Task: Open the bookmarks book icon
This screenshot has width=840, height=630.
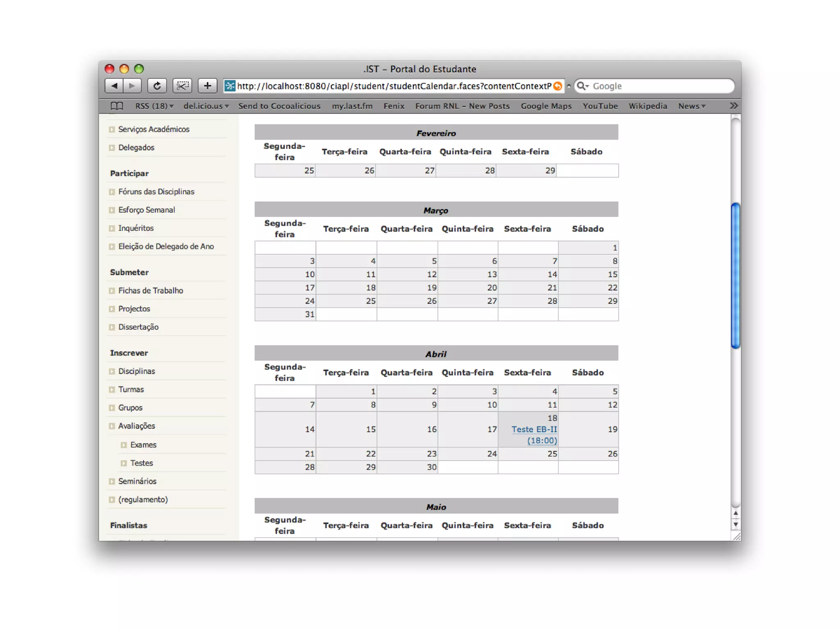Action: (117, 106)
